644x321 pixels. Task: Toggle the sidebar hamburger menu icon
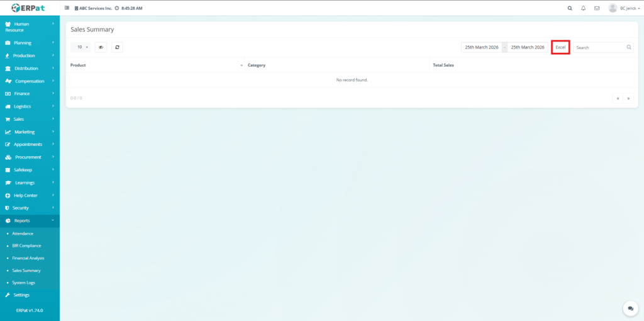67,8
